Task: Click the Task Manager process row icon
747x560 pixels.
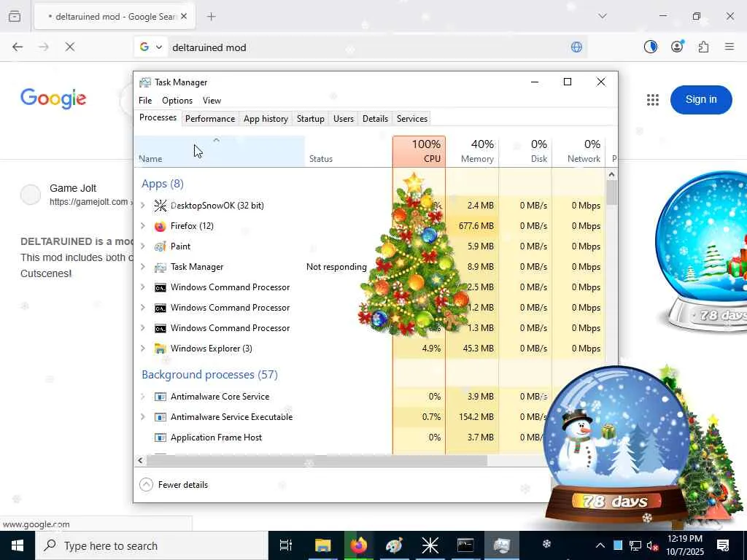Action: click(160, 267)
